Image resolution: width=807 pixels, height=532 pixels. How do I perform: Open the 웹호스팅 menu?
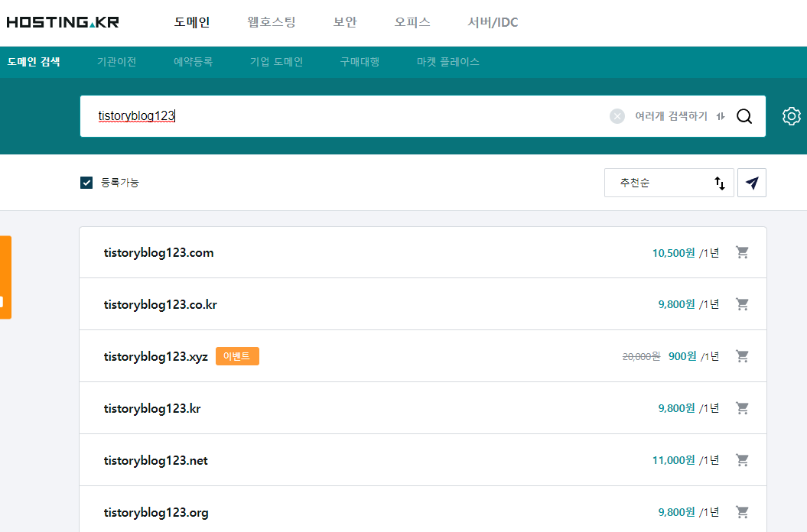point(272,22)
